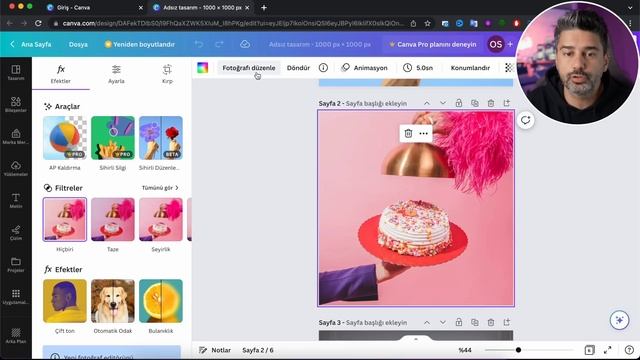Viewport: 640px width, 360px height.
Task: Open the Marka Merkezi sidebar panel
Action: [16, 136]
